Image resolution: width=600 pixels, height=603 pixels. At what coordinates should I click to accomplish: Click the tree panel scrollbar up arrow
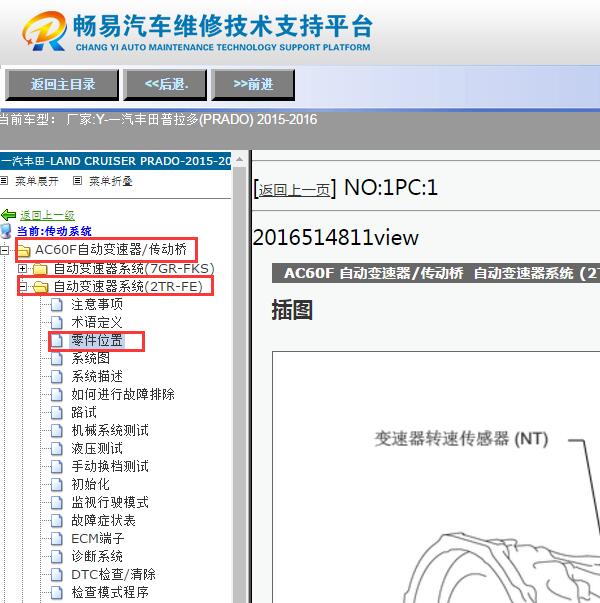(x=239, y=159)
